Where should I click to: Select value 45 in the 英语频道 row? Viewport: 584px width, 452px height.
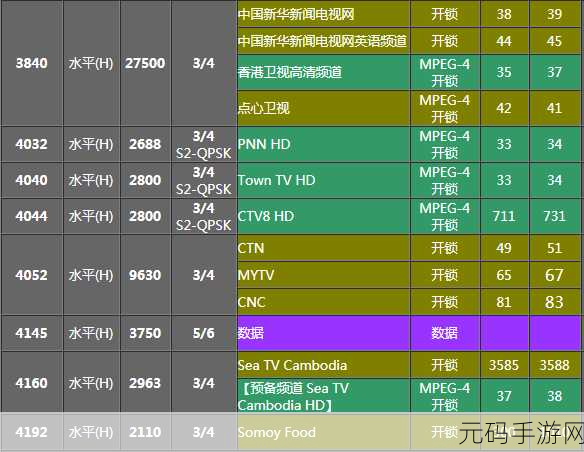click(x=554, y=41)
